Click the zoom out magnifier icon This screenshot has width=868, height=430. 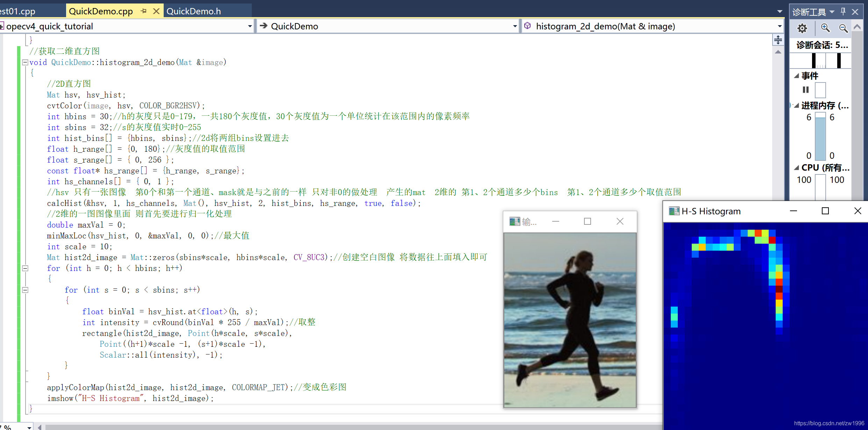click(843, 28)
